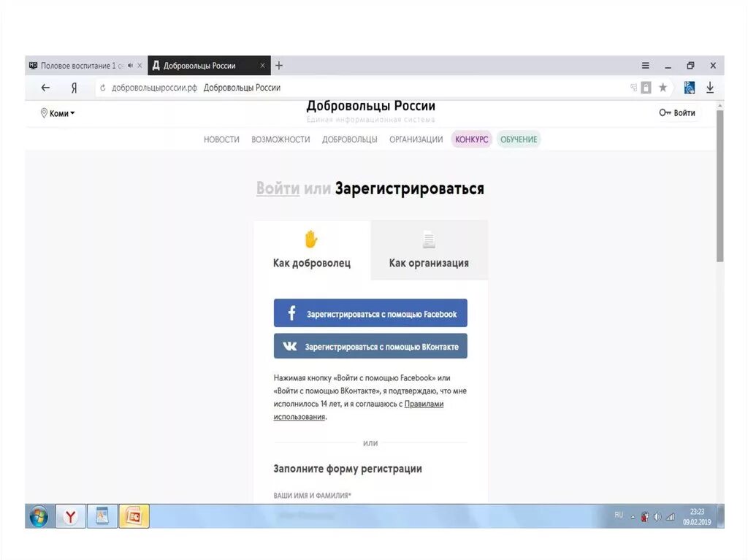This screenshot has height=560, width=748.
Task: Close the Половое воспитание tab
Action: pyautogui.click(x=140, y=66)
